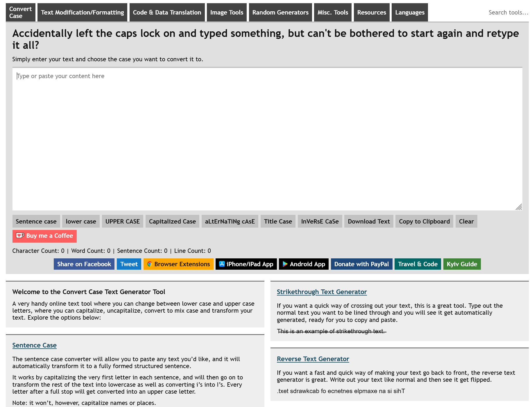Open the Languages menu
This screenshot has height=407, width=532.
pyautogui.click(x=410, y=12)
